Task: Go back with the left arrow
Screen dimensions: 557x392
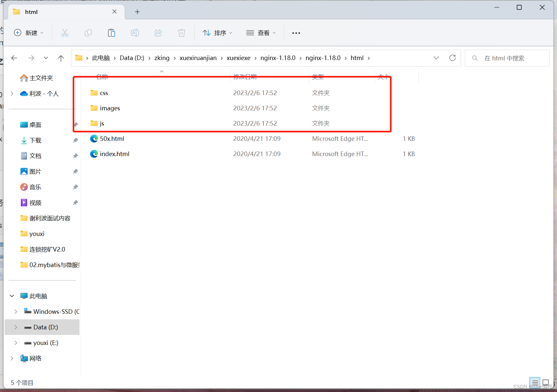Action: [14, 58]
